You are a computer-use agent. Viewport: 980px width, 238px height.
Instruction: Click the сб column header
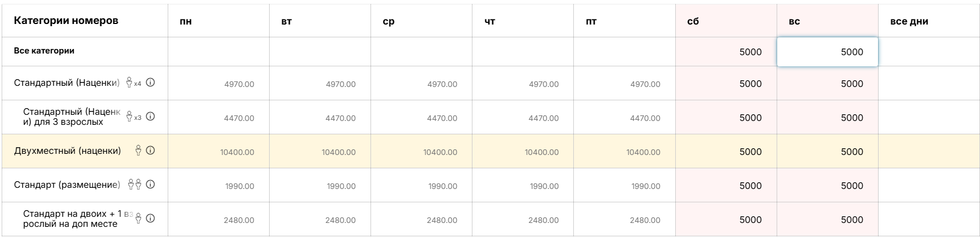[693, 22]
